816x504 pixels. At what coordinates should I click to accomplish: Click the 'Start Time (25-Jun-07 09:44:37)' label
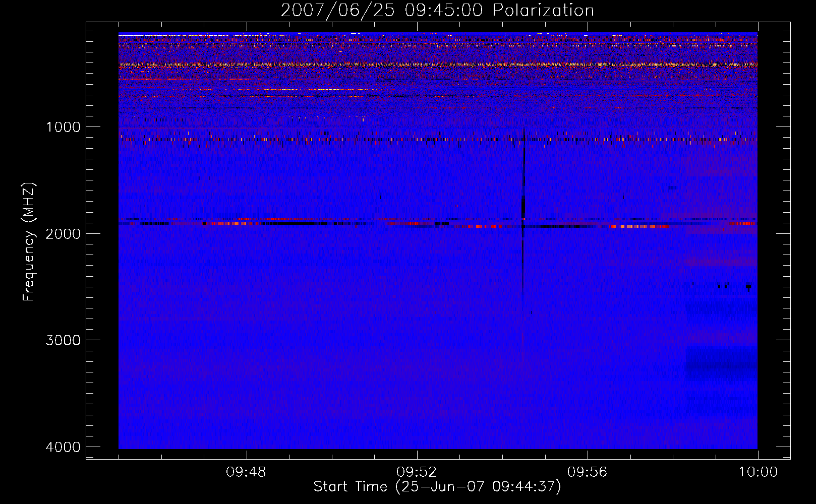point(437,487)
